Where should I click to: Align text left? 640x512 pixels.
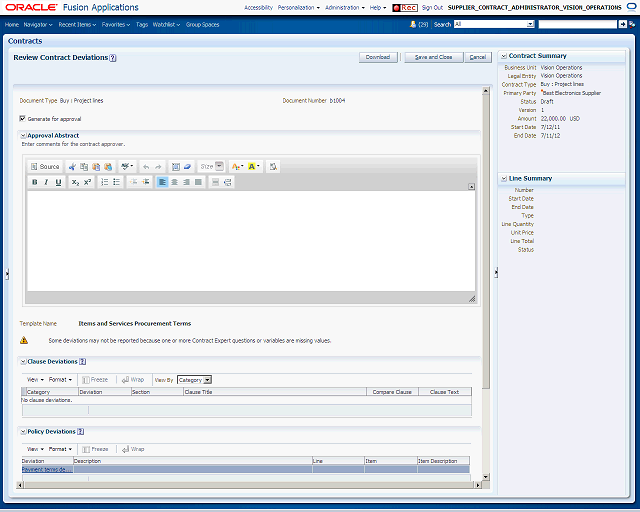click(162, 182)
